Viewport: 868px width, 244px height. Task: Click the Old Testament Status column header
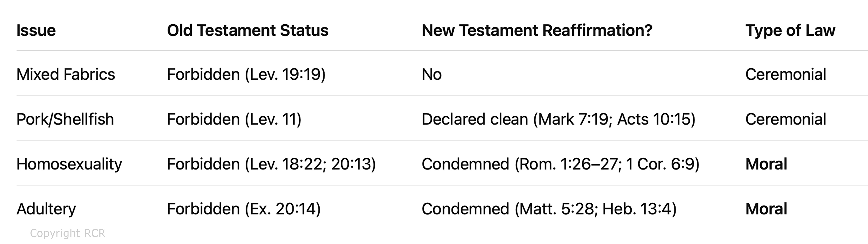248,30
